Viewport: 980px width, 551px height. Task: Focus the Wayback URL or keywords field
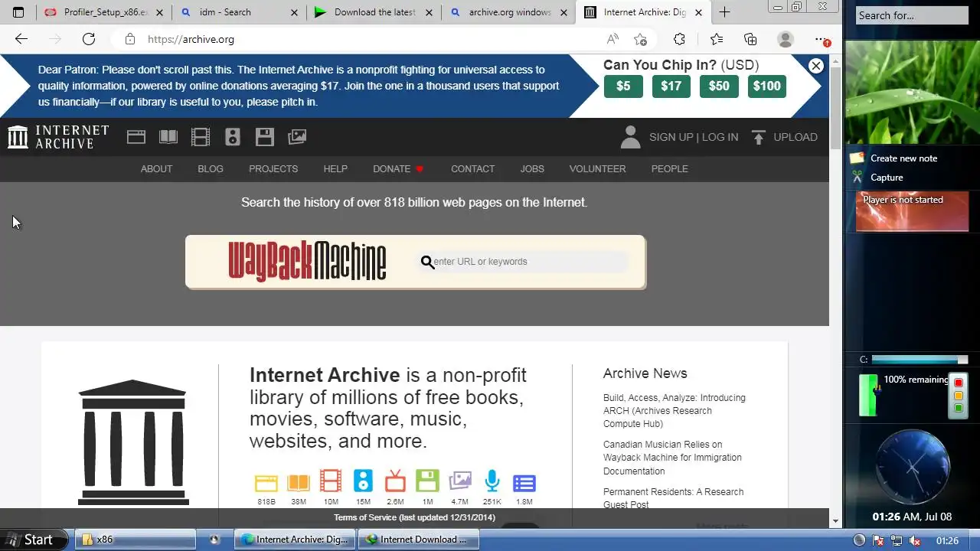524,262
